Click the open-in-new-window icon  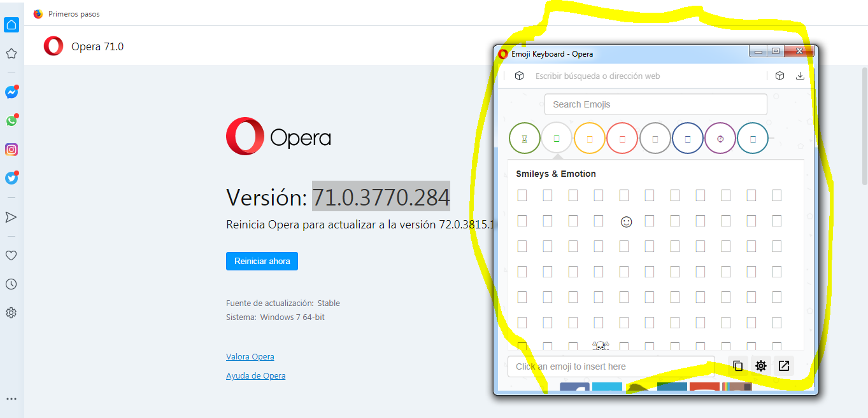pos(785,366)
